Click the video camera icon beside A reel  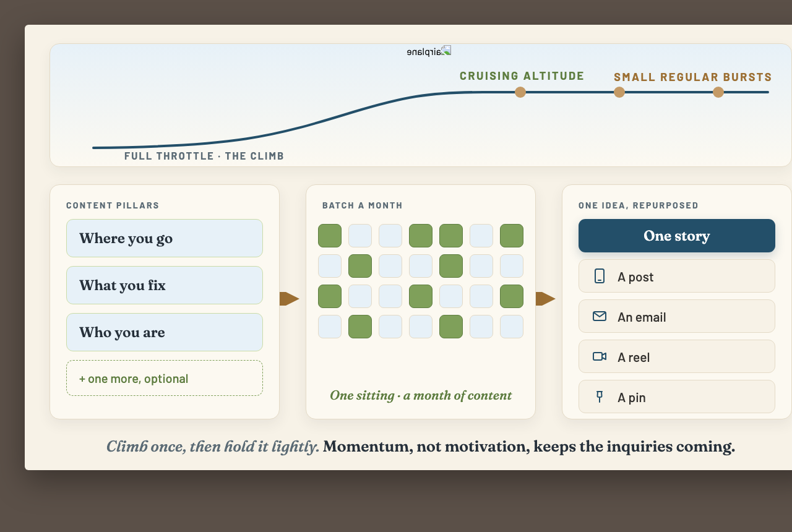599,356
